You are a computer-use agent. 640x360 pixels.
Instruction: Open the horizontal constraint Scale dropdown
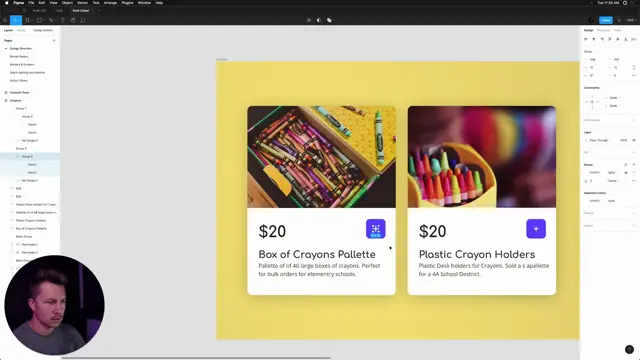point(614,98)
